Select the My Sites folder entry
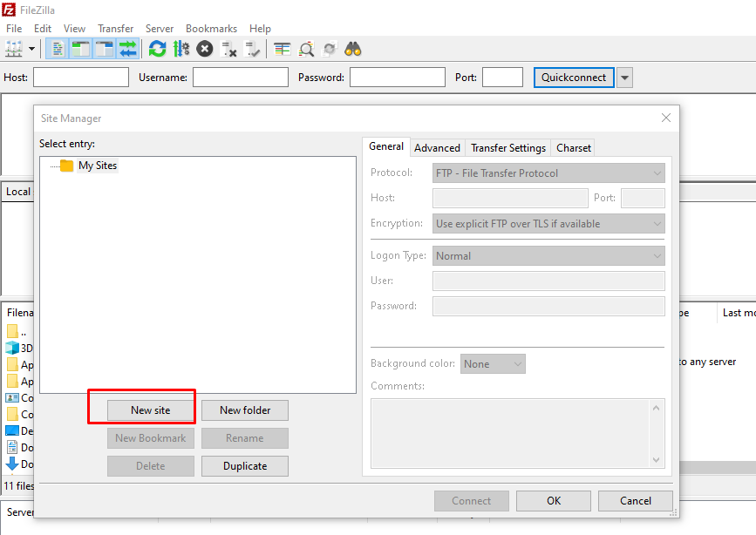756x535 pixels. (98, 166)
